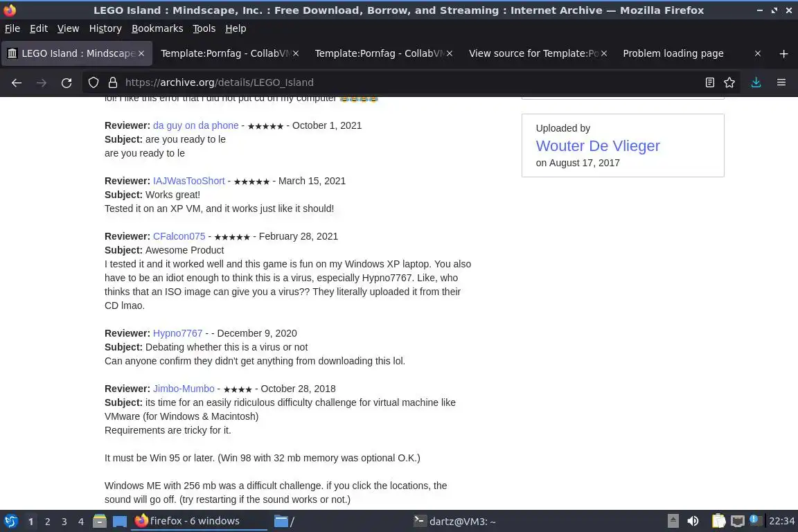
Task: Open the View menu
Action: [68, 28]
